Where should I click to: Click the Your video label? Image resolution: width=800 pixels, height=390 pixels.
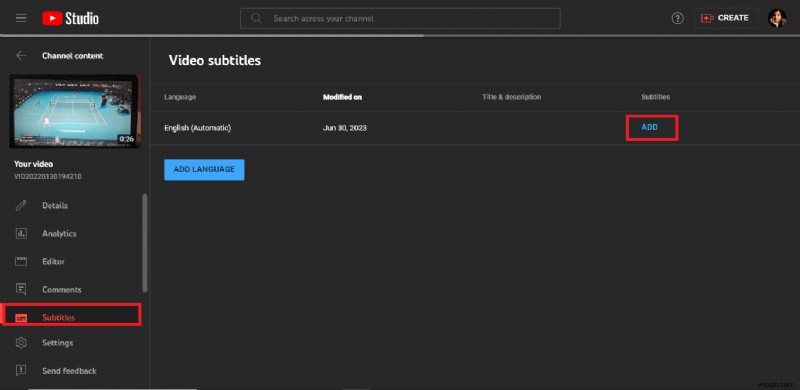[34, 164]
